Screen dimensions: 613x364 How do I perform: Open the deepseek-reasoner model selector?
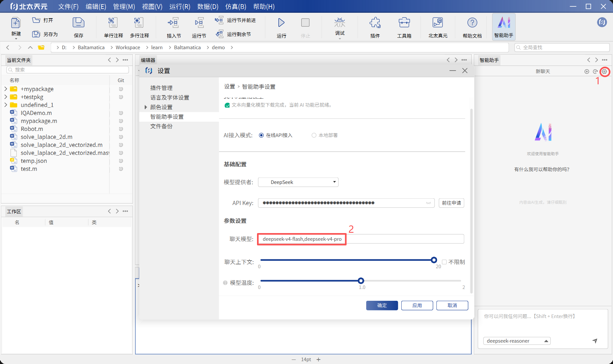[517, 341]
